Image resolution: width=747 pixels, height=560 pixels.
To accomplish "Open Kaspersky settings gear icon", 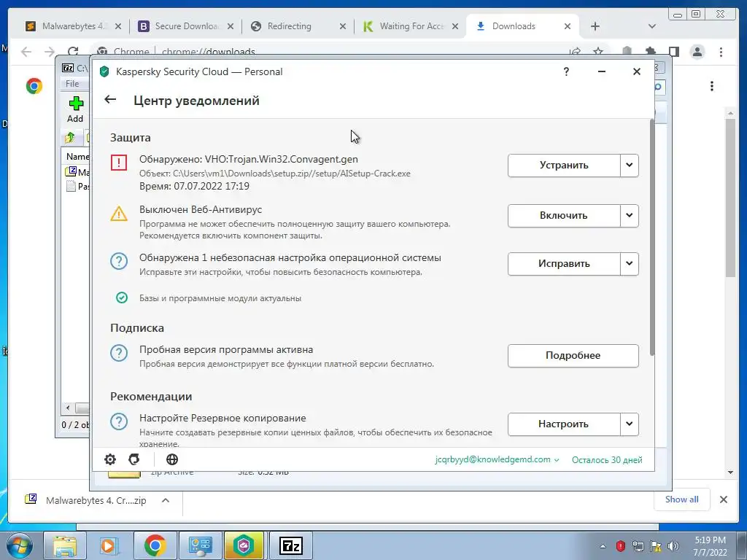I will click(x=110, y=459).
